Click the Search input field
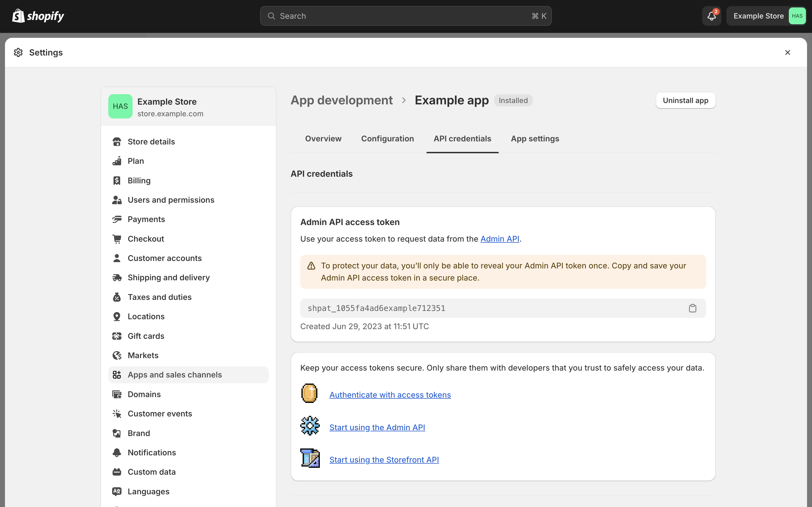812x507 pixels. coord(405,16)
